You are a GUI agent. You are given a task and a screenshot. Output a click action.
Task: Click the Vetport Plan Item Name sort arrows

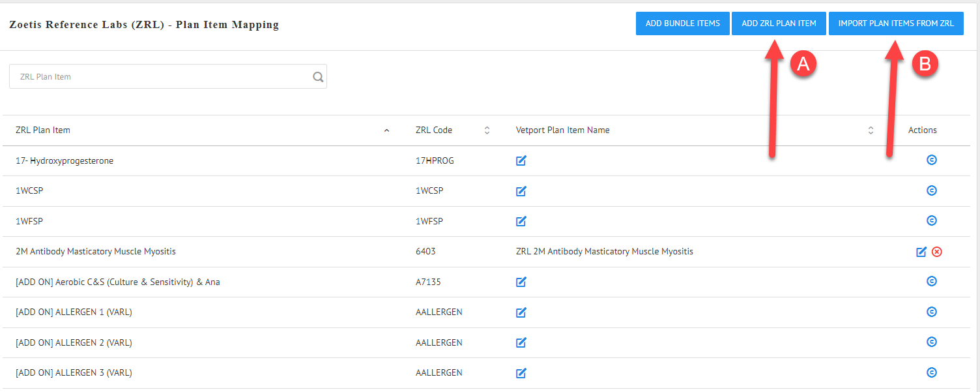(x=871, y=130)
